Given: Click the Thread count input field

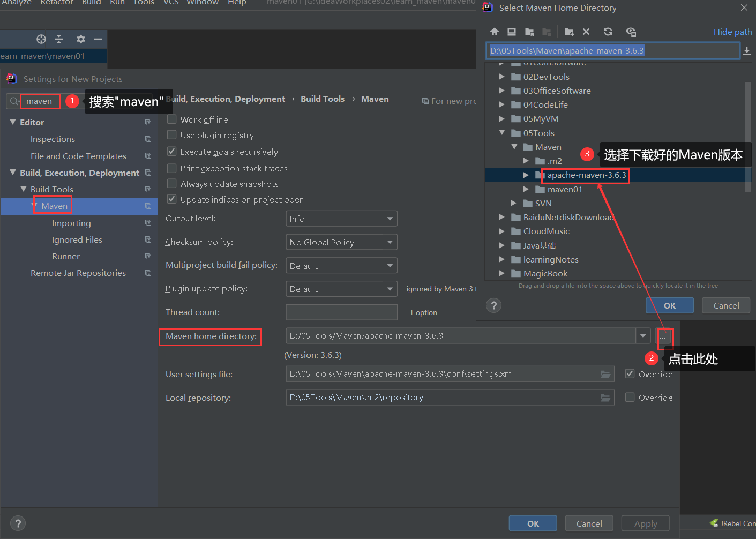Looking at the screenshot, I should (x=342, y=312).
